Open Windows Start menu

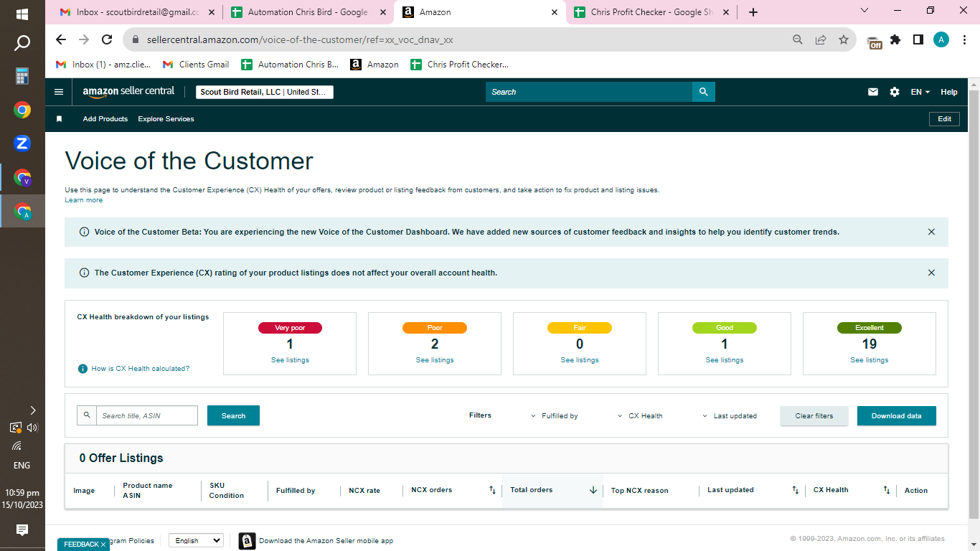pos(22,14)
